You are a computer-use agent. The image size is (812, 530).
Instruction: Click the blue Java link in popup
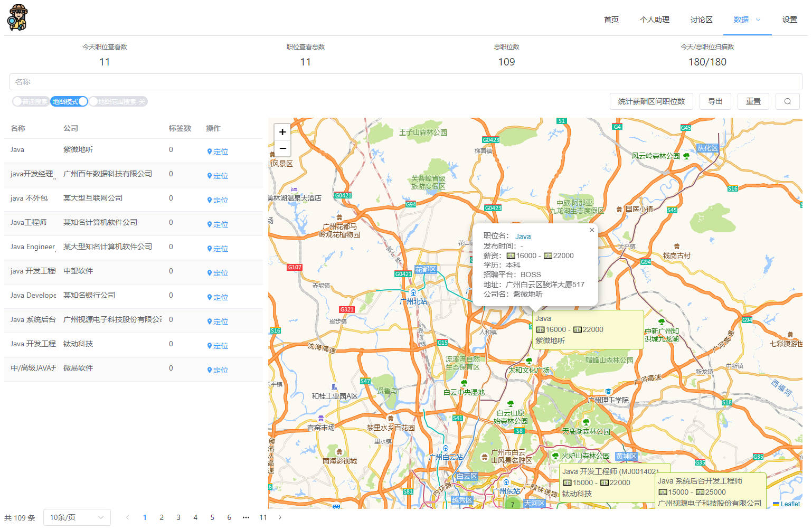click(523, 236)
